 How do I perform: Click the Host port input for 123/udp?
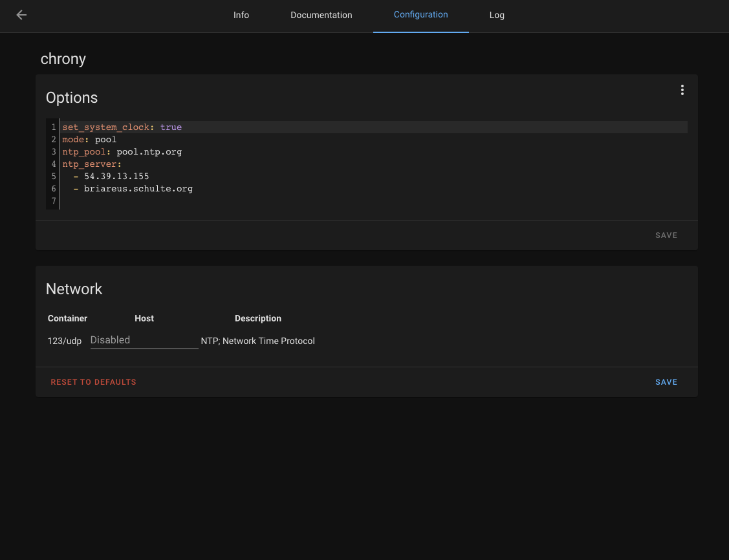[x=144, y=340]
